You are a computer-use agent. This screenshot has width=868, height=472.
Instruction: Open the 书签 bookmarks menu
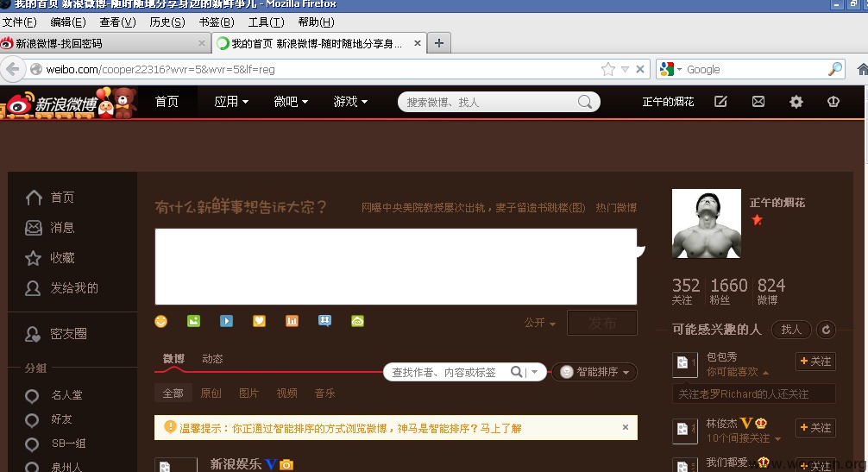217,22
